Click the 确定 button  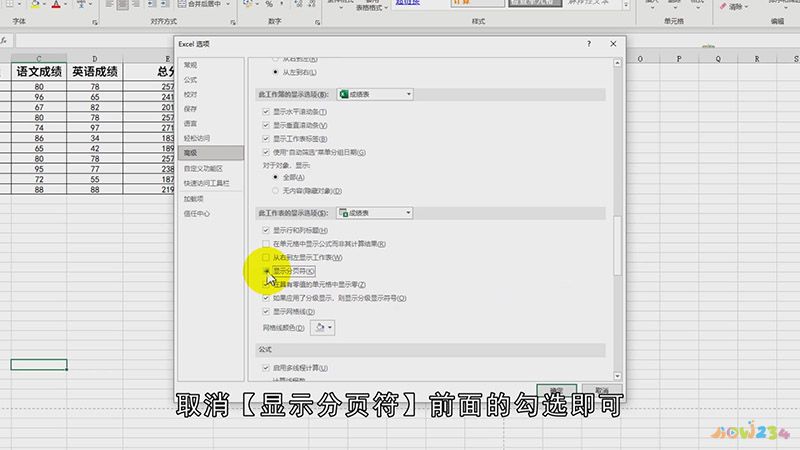(x=557, y=390)
